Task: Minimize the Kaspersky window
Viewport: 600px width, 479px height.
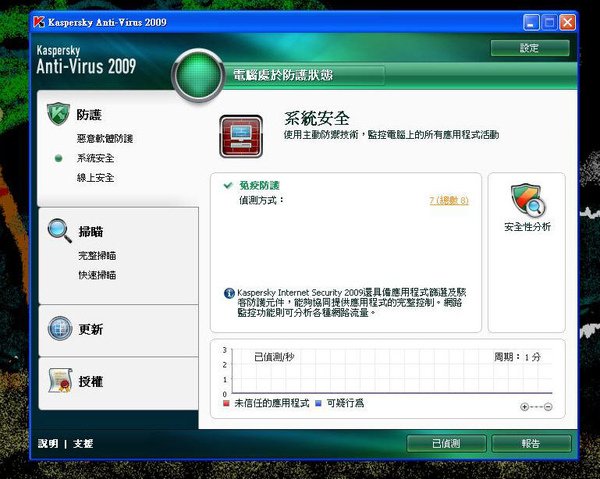Action: (x=531, y=22)
